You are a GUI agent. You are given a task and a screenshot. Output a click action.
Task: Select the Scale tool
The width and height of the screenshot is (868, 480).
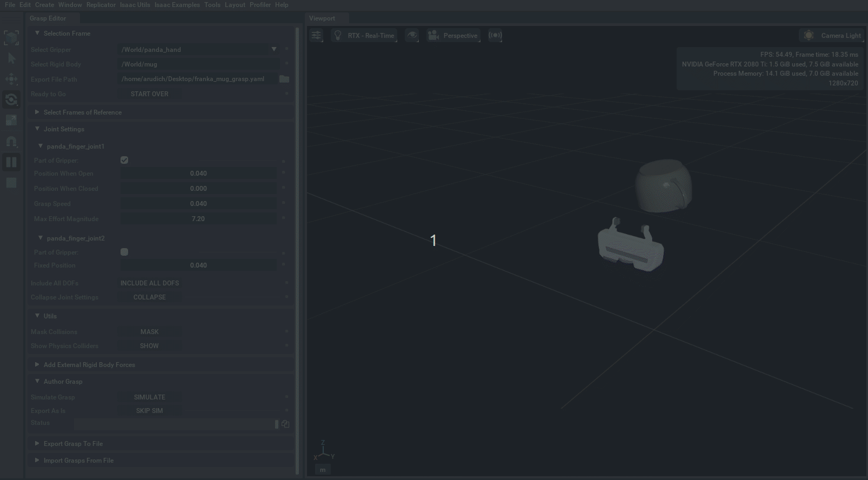pyautogui.click(x=11, y=120)
